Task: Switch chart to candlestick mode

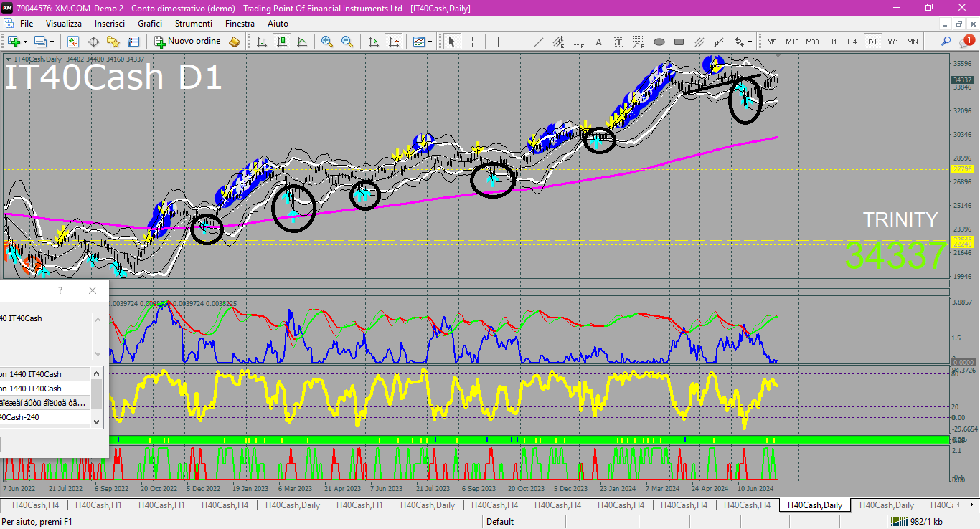Action: point(282,42)
